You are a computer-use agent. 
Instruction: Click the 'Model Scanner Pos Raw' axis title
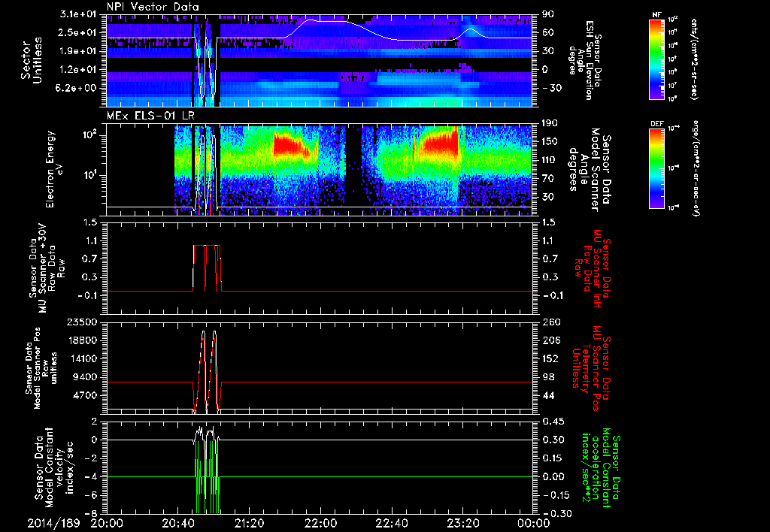(42, 368)
